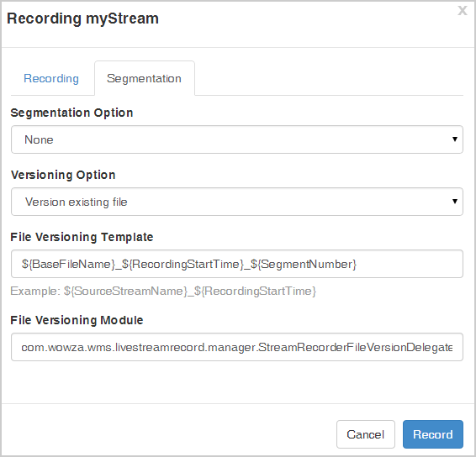Viewport: 476px width, 457px height.
Task: Place cursor on ${BaseFileName} in template field
Action: click(x=68, y=264)
